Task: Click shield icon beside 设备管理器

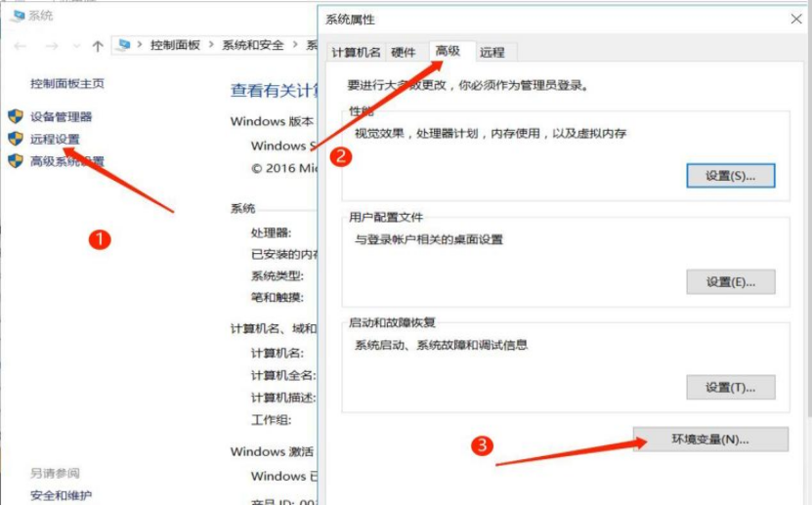Action: pyautogui.click(x=16, y=116)
